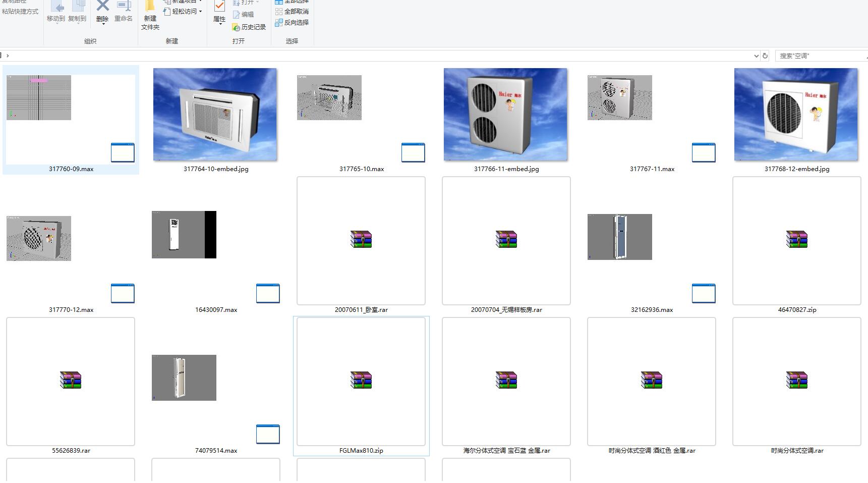Click the 属性 properties checkmark icon
The image size is (868, 483).
click(x=219, y=6)
